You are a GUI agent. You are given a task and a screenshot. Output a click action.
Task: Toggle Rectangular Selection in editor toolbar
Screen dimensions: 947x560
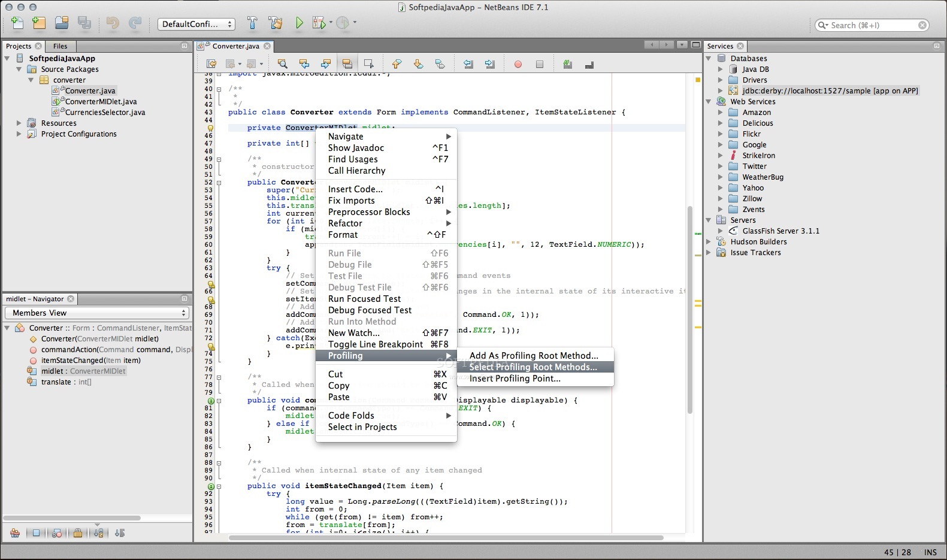tap(369, 63)
